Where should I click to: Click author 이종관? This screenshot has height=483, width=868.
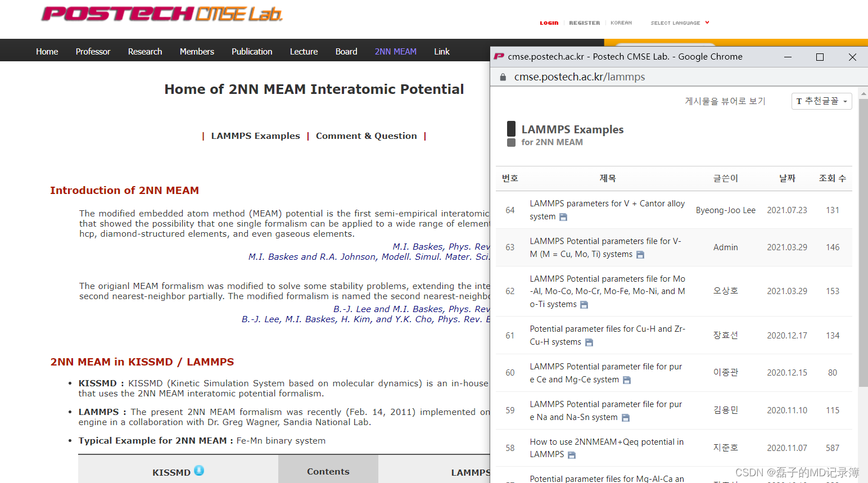726,372
